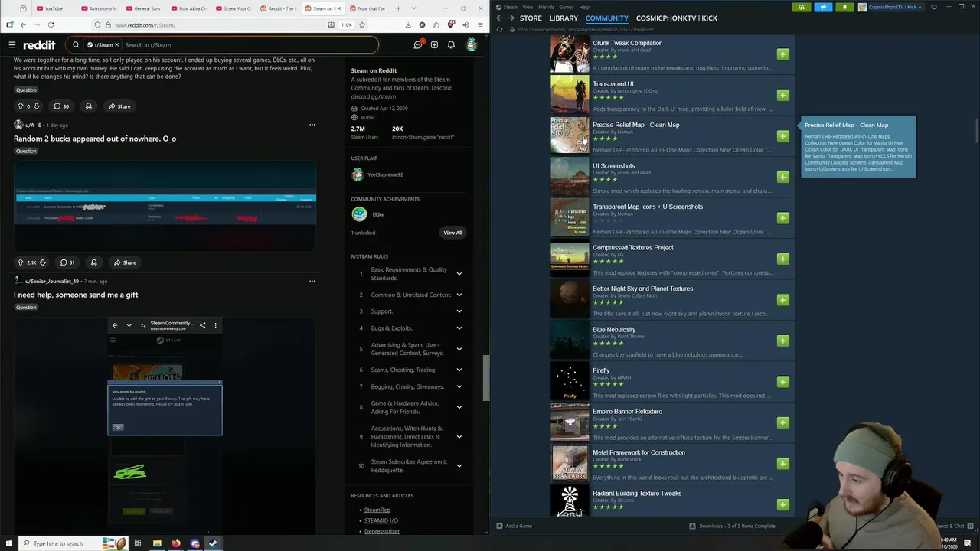
Task: Downvote the Random 2 bucks post
Action: pyautogui.click(x=42, y=262)
